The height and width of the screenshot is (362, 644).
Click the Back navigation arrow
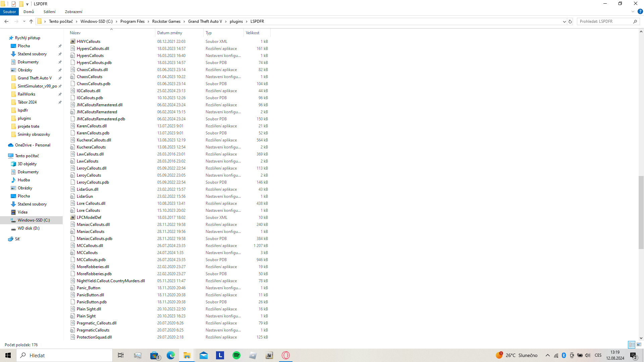(6, 21)
